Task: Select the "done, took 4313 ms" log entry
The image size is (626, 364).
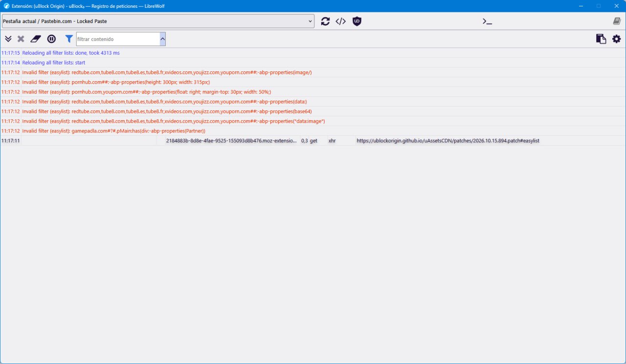Action: [x=313, y=53]
